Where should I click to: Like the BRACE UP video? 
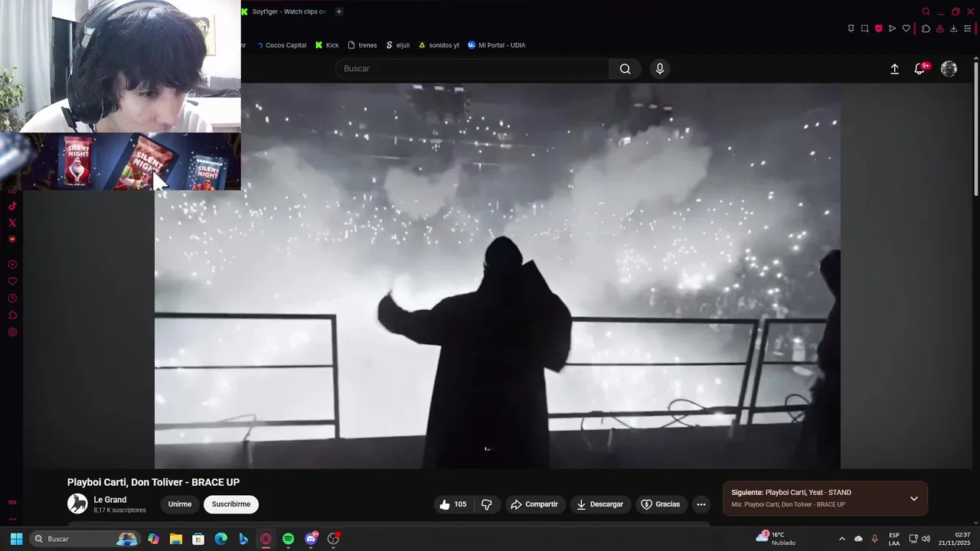(x=453, y=504)
